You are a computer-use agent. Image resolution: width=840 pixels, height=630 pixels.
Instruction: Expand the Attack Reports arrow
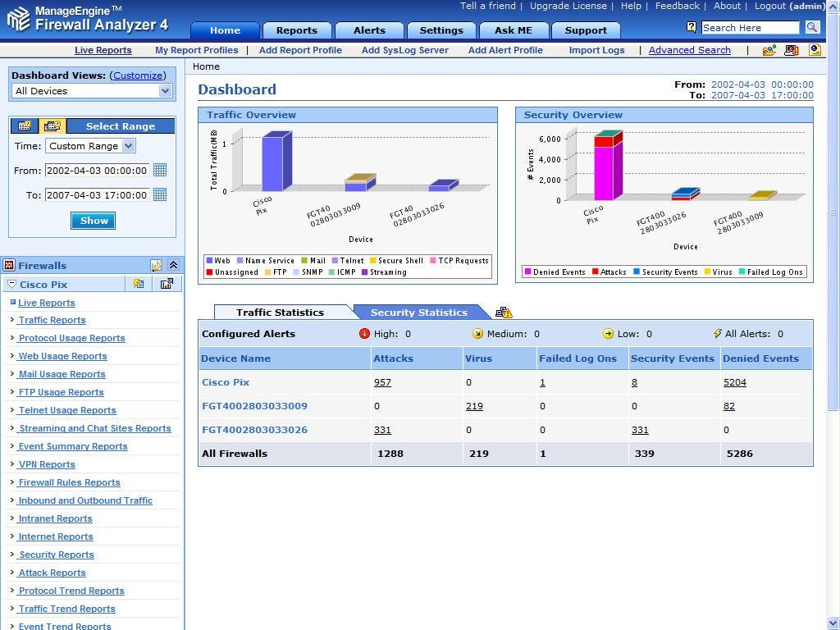(x=12, y=572)
